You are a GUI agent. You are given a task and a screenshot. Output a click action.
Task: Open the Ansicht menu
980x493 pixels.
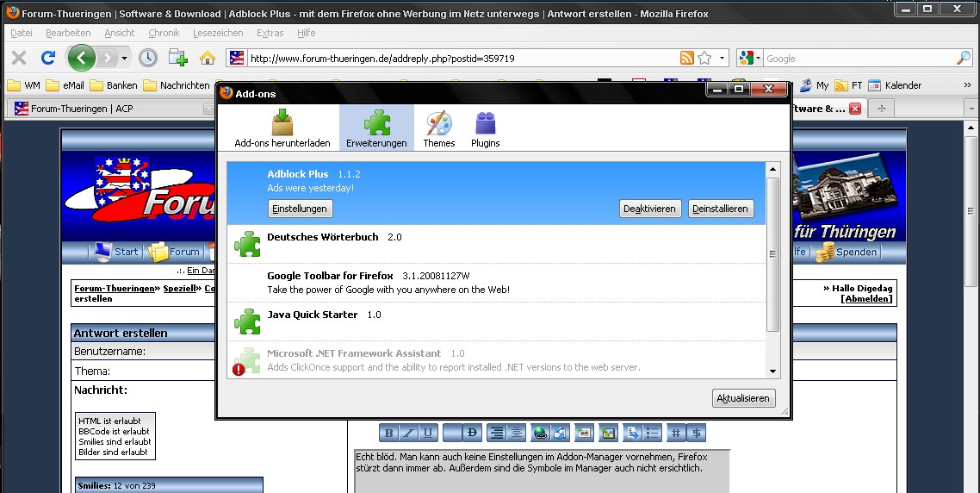(x=120, y=33)
